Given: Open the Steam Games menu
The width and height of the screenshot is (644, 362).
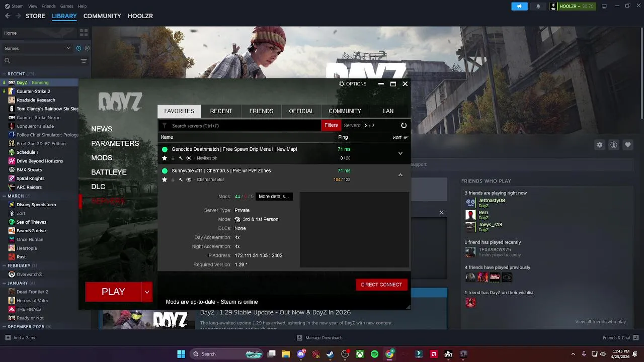Looking at the screenshot, I should tap(66, 6).
